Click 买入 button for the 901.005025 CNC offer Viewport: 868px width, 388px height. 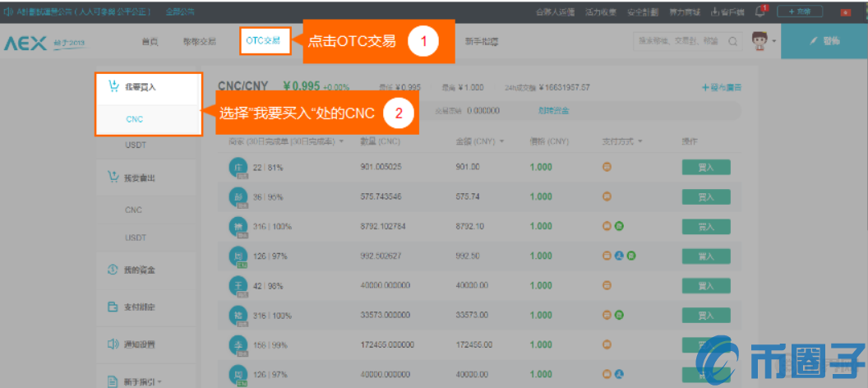pos(705,168)
